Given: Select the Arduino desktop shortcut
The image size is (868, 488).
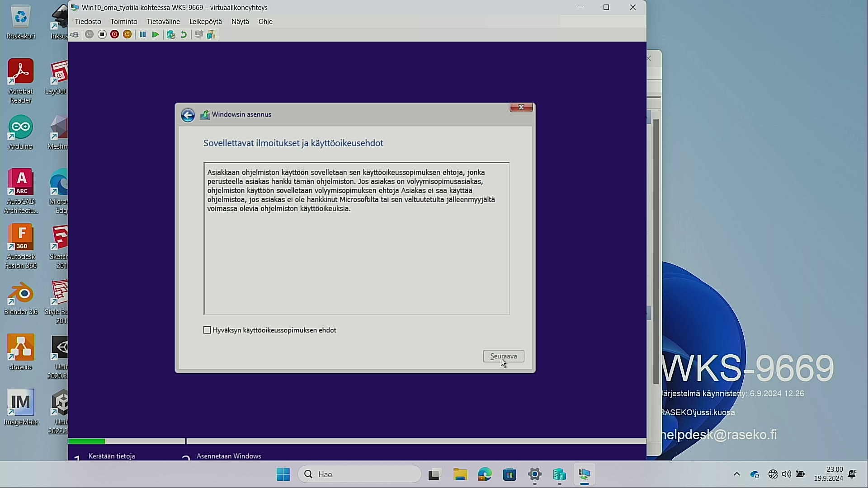Looking at the screenshot, I should click(x=21, y=132).
